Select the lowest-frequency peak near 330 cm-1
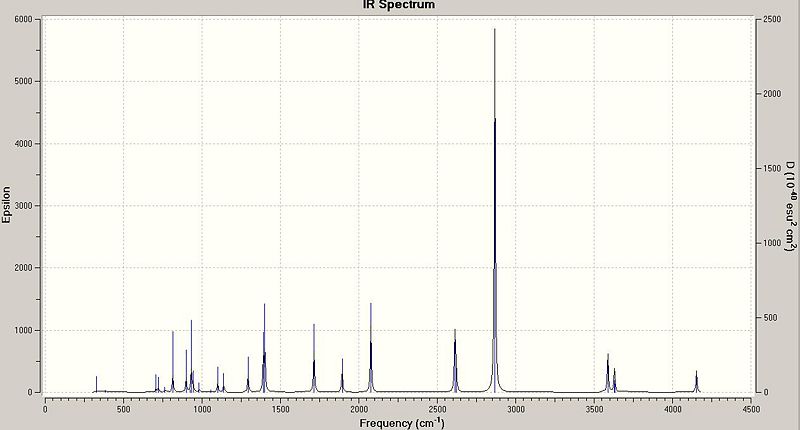The width and height of the screenshot is (800, 430). tap(96, 384)
